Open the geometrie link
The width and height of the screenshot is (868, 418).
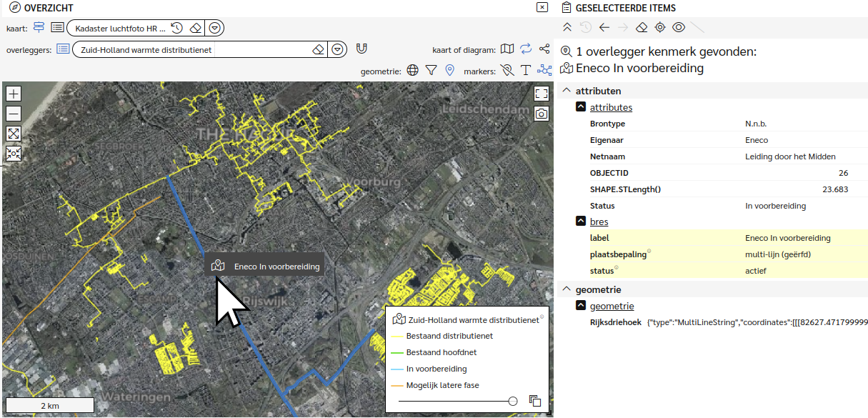(x=612, y=306)
